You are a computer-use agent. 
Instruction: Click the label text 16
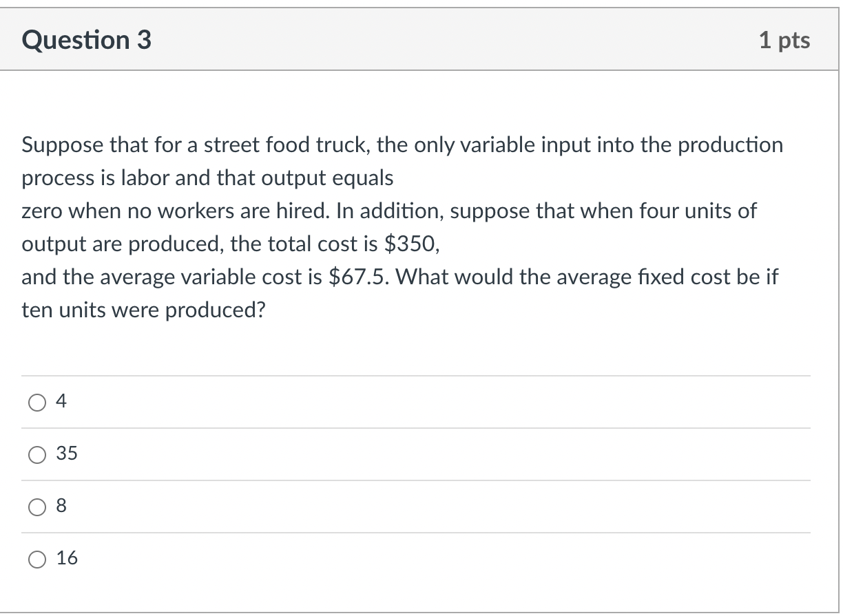coord(67,558)
